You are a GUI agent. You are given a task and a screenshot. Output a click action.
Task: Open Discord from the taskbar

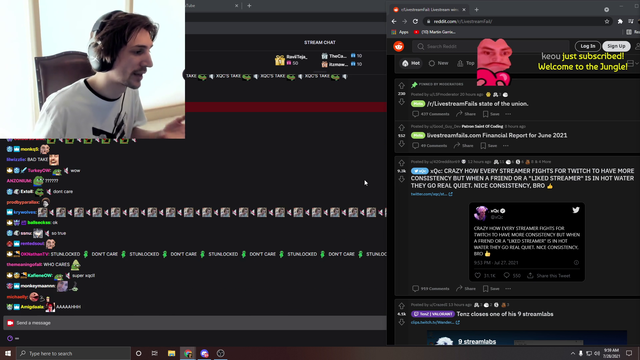204,353
